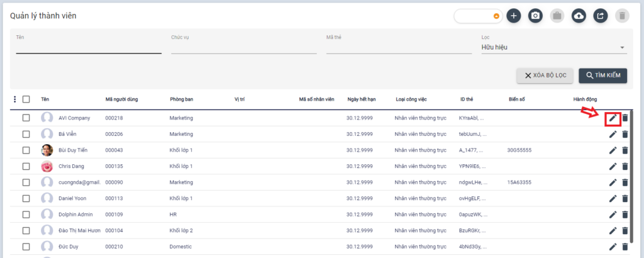Click the Ngày hết hạn column header
The image size is (644, 258).
click(361, 99)
